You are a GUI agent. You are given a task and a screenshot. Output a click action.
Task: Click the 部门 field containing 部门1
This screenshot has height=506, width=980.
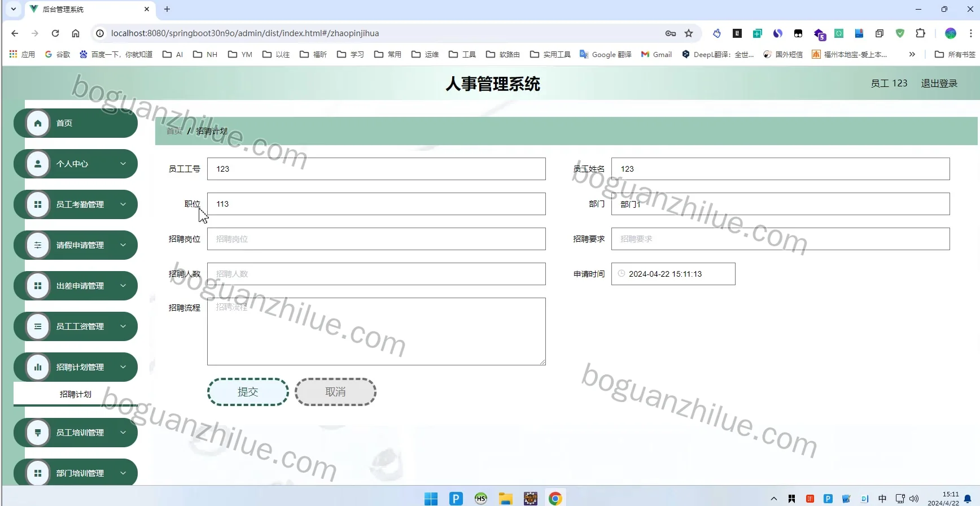tap(781, 204)
